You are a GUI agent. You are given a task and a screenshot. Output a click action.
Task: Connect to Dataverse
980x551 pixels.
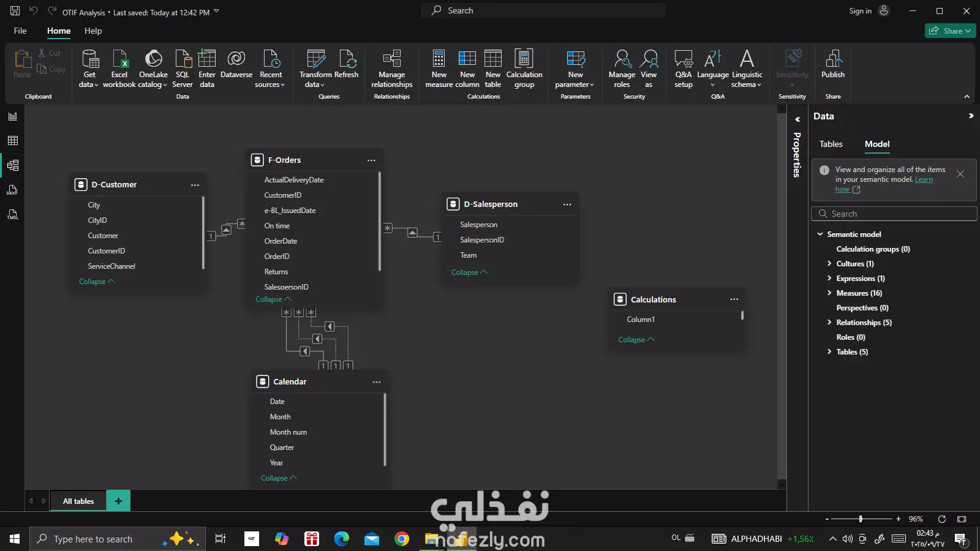(x=236, y=64)
